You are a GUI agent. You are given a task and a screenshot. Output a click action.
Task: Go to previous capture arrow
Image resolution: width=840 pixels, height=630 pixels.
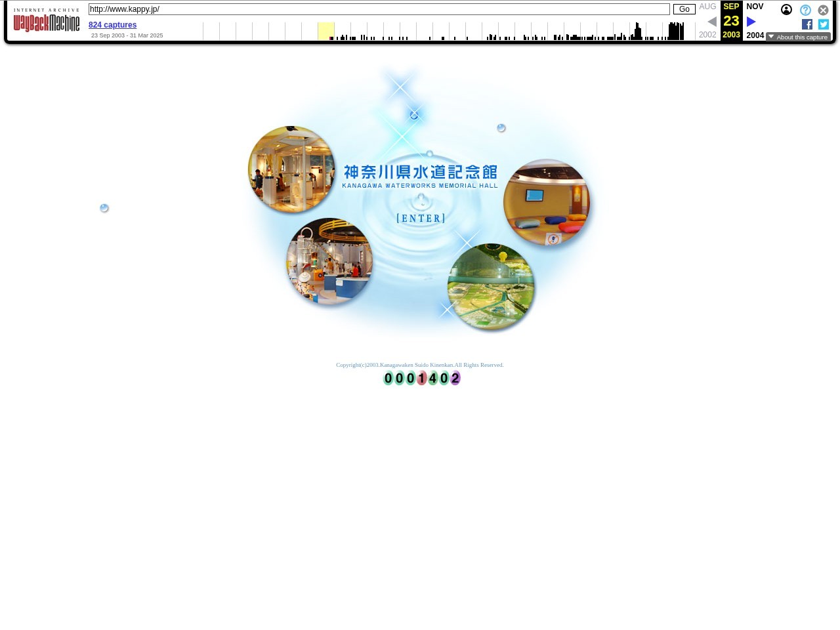712,22
